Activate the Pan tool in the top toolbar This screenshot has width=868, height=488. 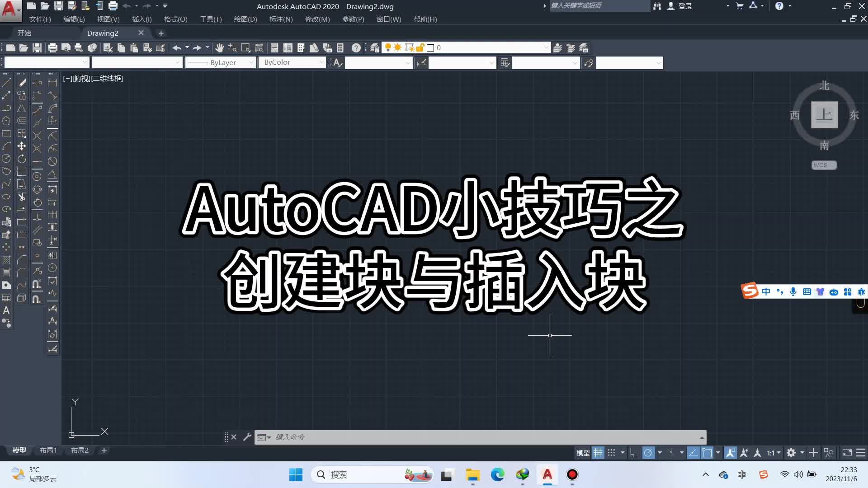220,47
